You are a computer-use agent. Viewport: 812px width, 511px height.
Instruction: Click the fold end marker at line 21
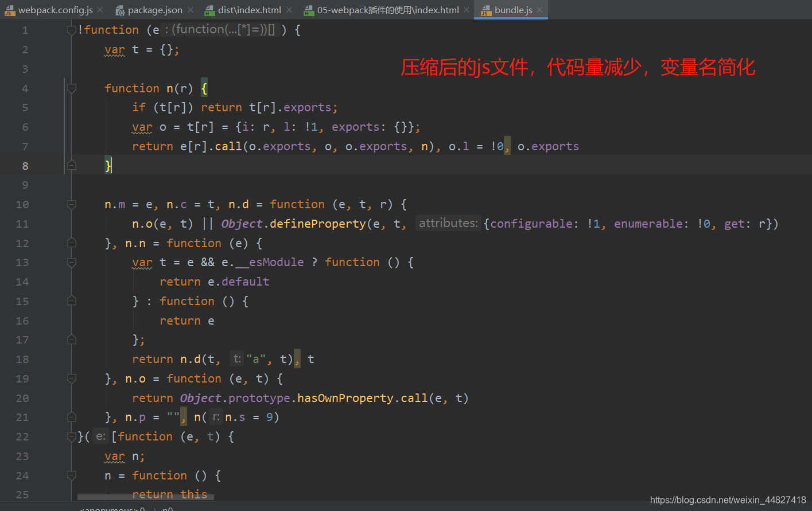click(x=72, y=417)
